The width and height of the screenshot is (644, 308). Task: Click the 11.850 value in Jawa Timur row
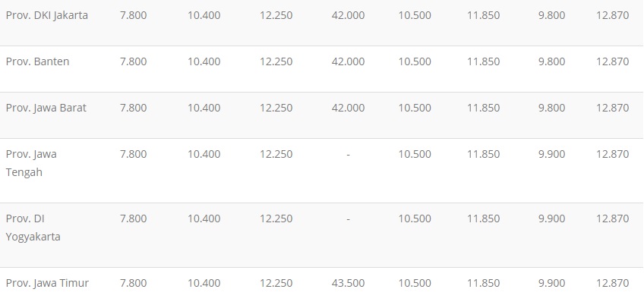(x=483, y=283)
